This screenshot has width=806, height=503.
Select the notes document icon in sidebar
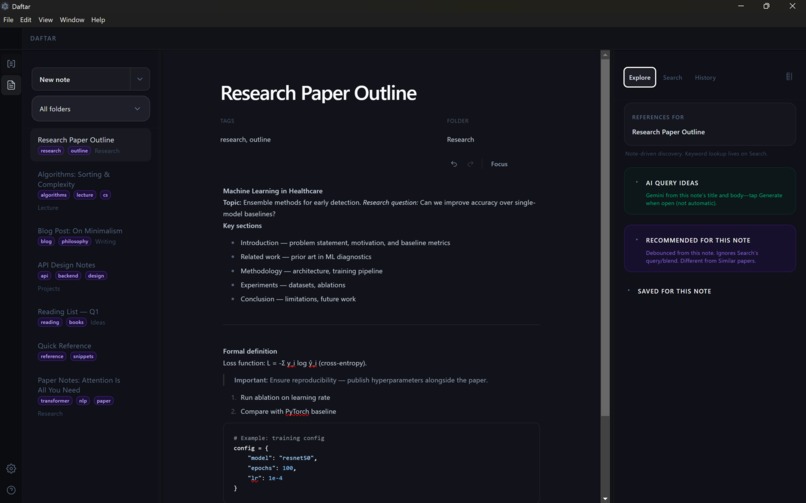tap(11, 85)
